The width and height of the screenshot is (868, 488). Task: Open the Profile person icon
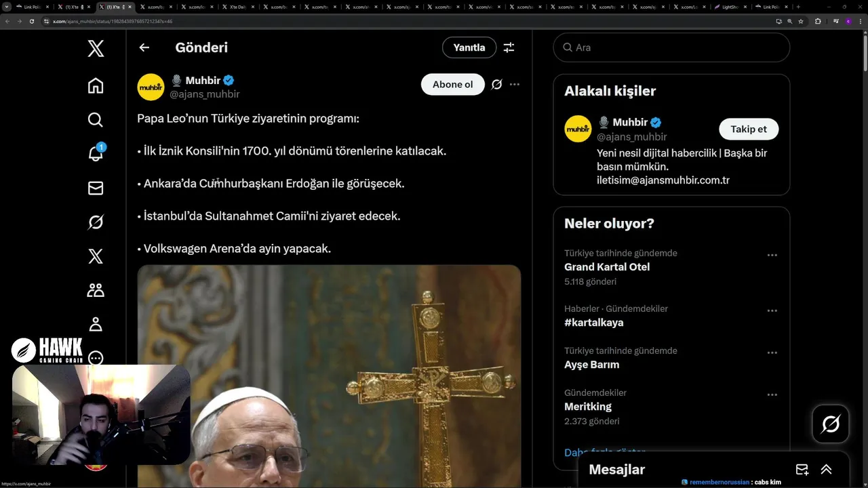coord(96,324)
